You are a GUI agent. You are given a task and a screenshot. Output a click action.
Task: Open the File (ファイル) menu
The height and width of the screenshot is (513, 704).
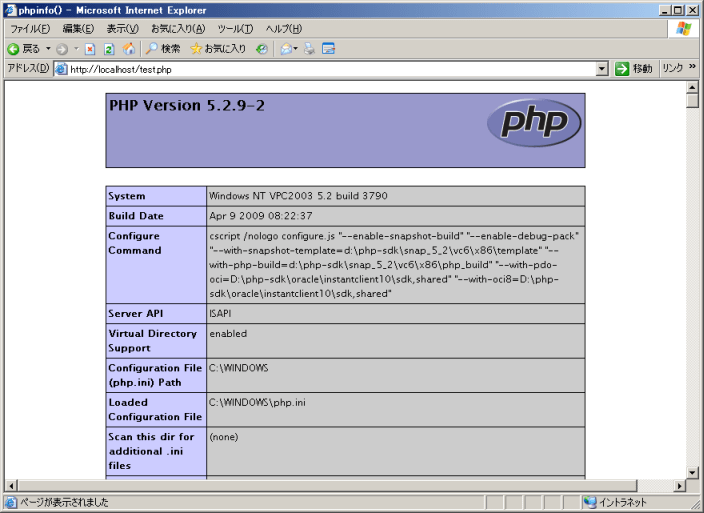(x=30, y=29)
